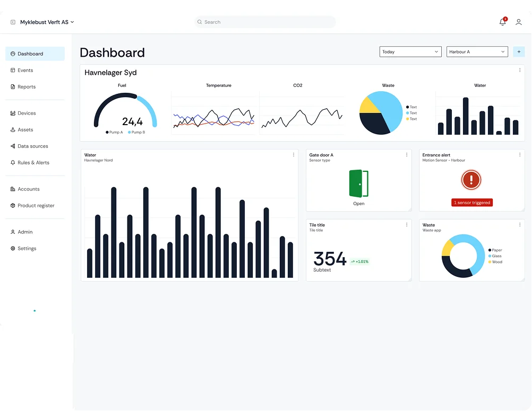Click into the Search field
532x411 pixels.
pyautogui.click(x=265, y=22)
